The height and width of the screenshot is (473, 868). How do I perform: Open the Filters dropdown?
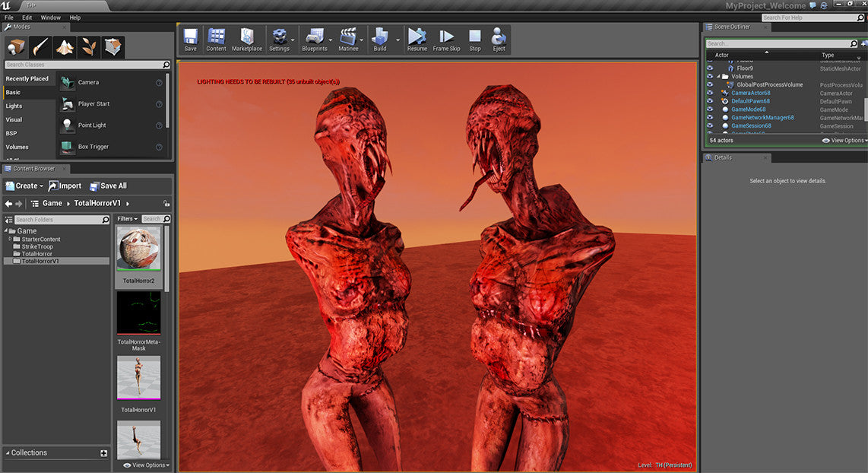(128, 219)
